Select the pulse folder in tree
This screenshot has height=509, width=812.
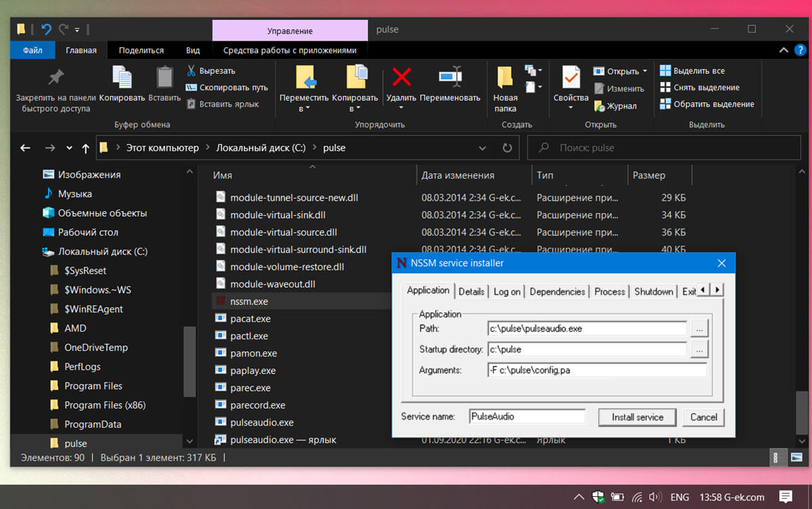pos(75,443)
